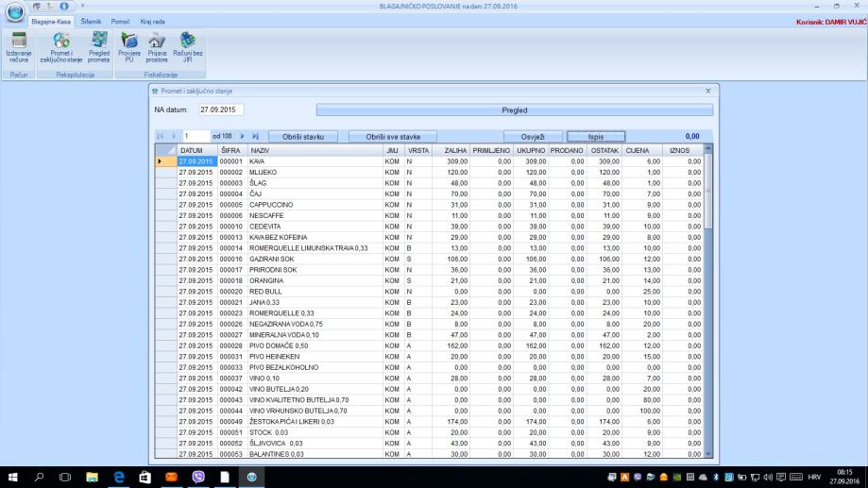Go to the next record arrow

pos(242,137)
